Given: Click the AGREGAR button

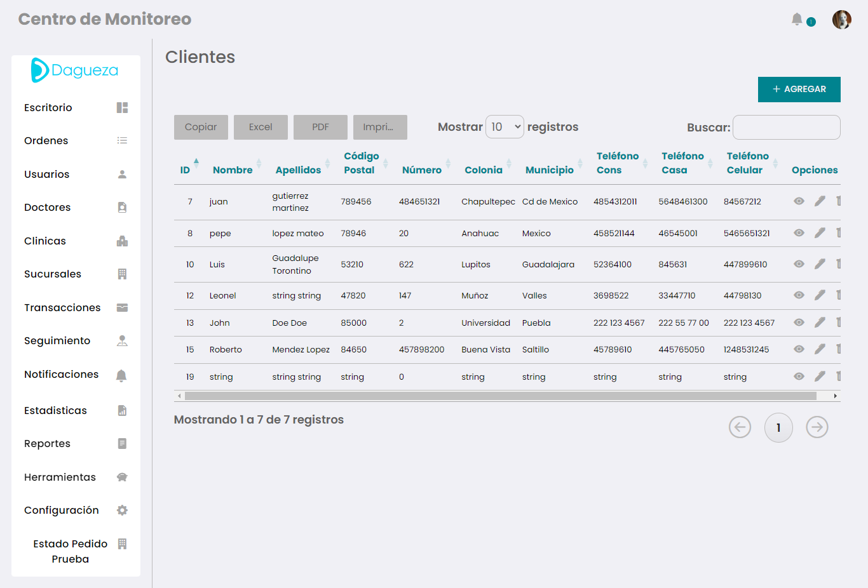Looking at the screenshot, I should (799, 90).
